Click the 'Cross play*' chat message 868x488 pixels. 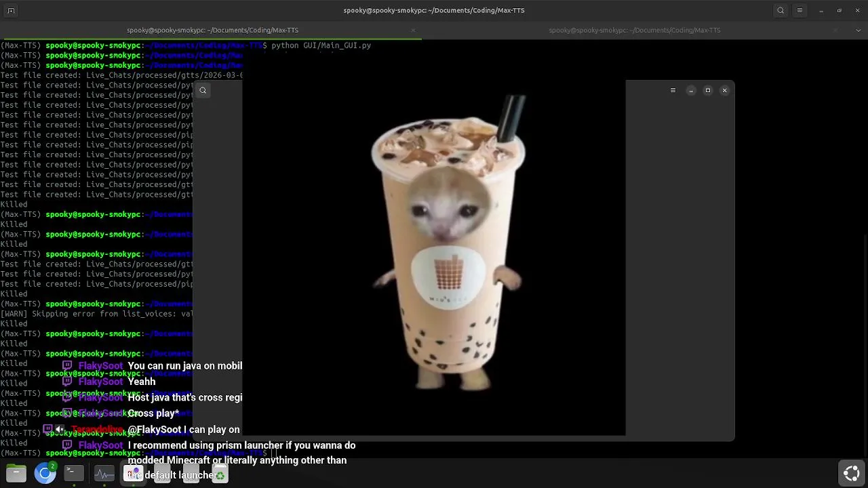(153, 413)
